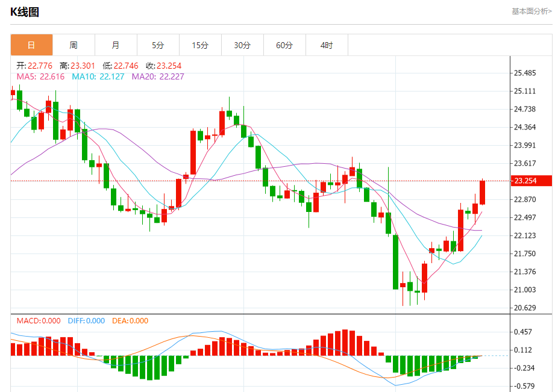Image resolution: width=558 pixels, height=392 pixels.
Task: Click the MACD value label
Action: (x=39, y=321)
